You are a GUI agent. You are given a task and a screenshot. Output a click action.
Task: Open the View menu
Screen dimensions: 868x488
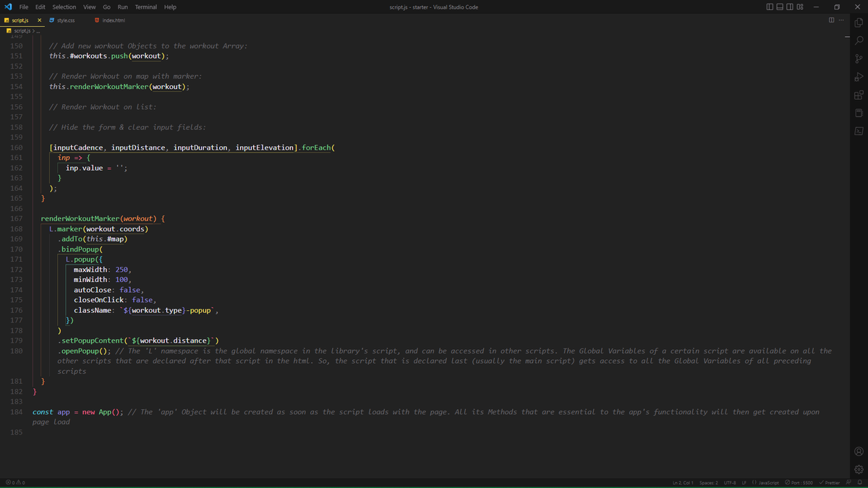(x=90, y=7)
